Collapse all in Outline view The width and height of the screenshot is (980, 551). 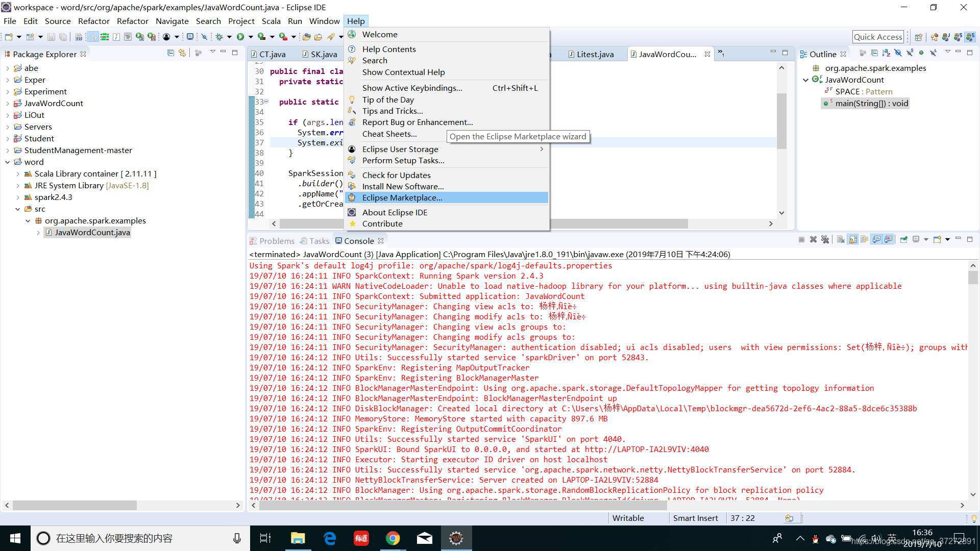[x=874, y=53]
